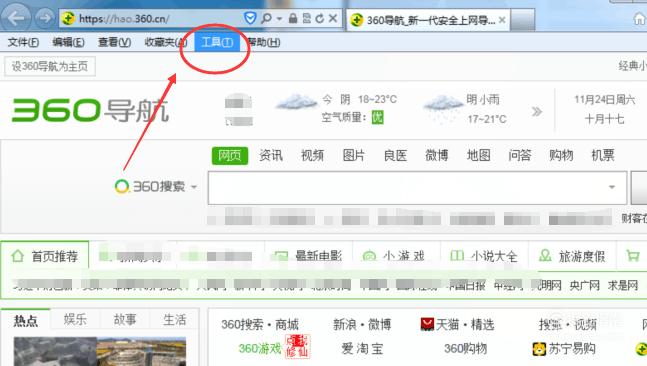The image size is (647, 366).
Task: Open the 360搜索 · 商城 link
Action: tap(260, 325)
